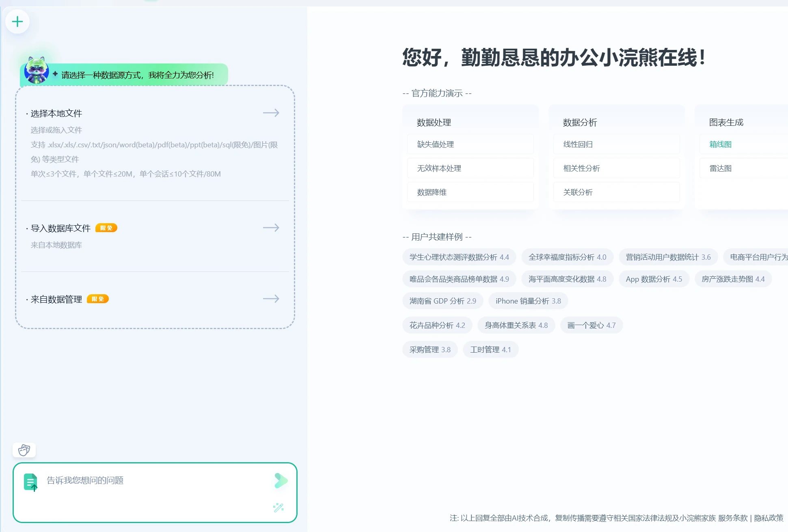Open the 画一个爱心 sample

click(592, 325)
